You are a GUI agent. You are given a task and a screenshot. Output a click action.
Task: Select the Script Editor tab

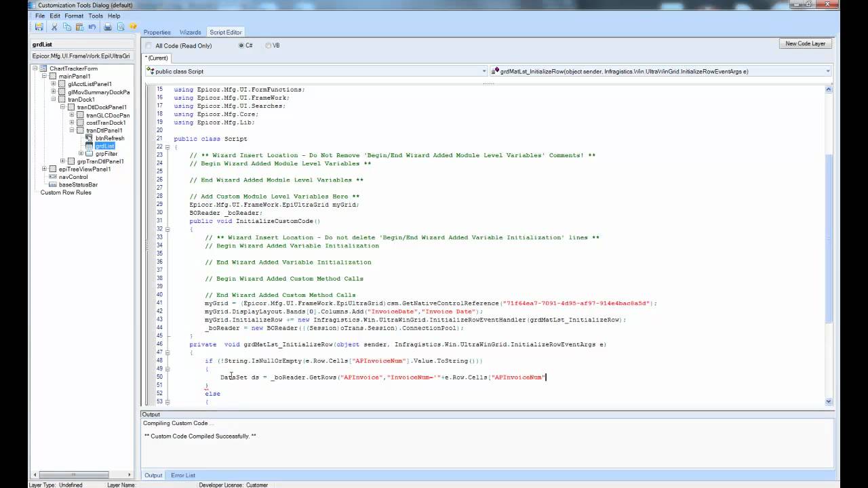pos(226,32)
